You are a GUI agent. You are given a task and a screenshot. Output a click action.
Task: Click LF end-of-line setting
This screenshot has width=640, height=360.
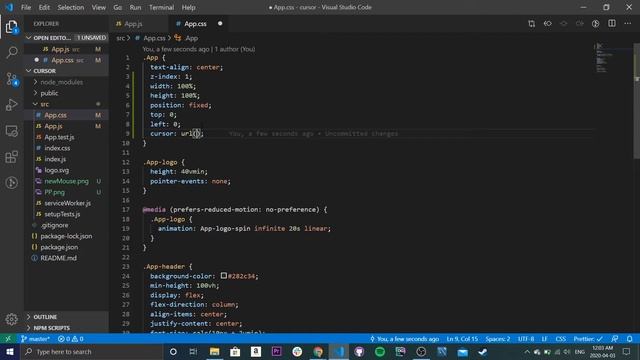pyautogui.click(x=544, y=339)
